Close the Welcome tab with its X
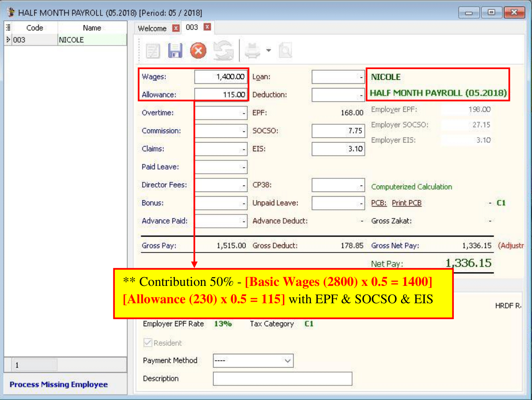This screenshot has width=532, height=400. point(176,28)
